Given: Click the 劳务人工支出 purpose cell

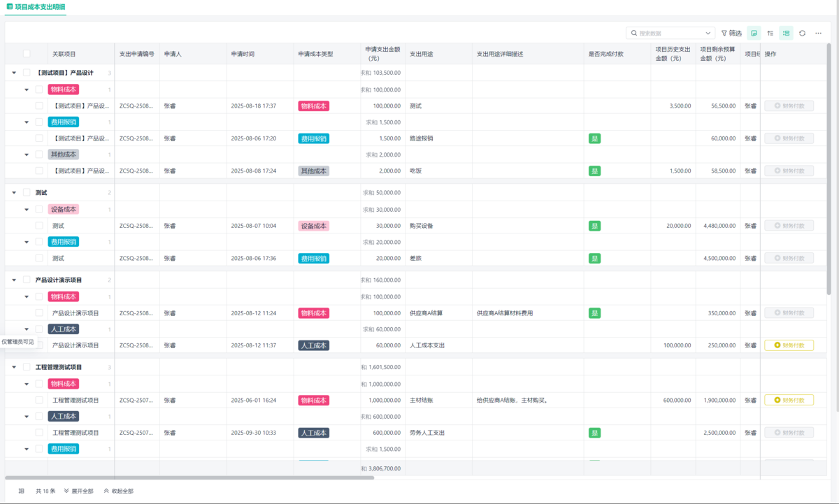Looking at the screenshot, I should [427, 433].
